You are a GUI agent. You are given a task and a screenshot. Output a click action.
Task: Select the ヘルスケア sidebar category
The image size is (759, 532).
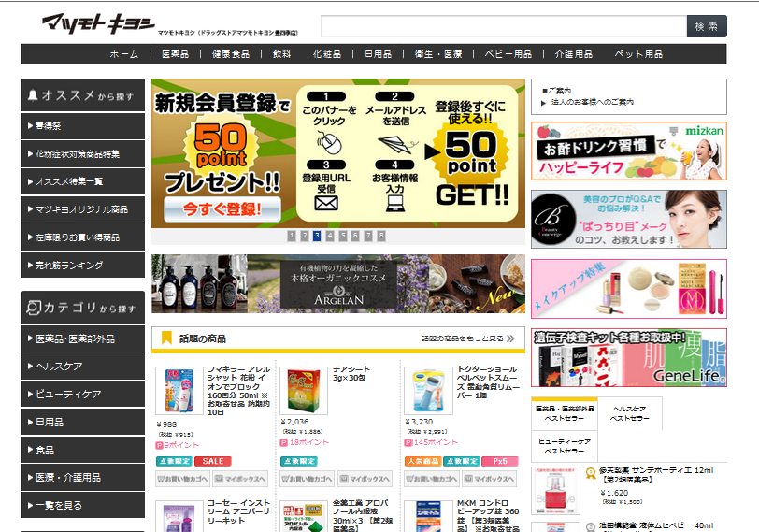[x=83, y=367]
